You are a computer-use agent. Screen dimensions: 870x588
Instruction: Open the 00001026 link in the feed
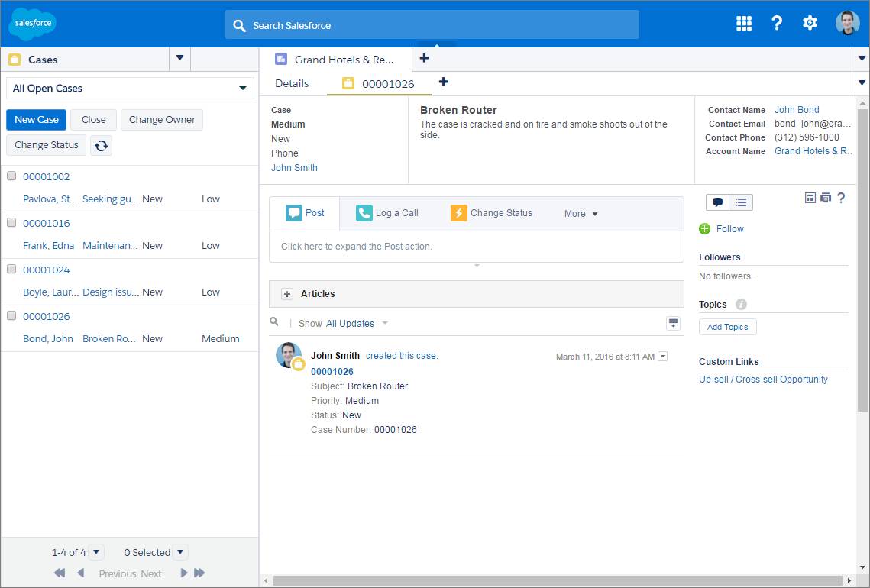point(332,372)
